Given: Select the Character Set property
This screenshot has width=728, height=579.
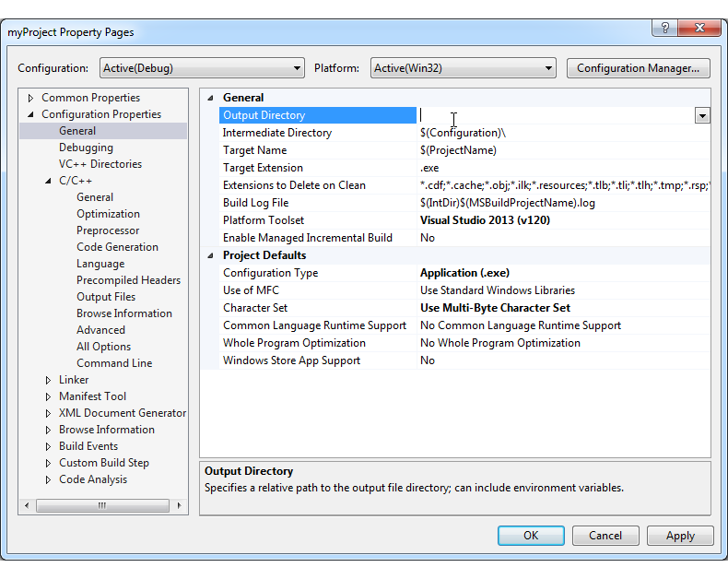Looking at the screenshot, I should (x=318, y=308).
